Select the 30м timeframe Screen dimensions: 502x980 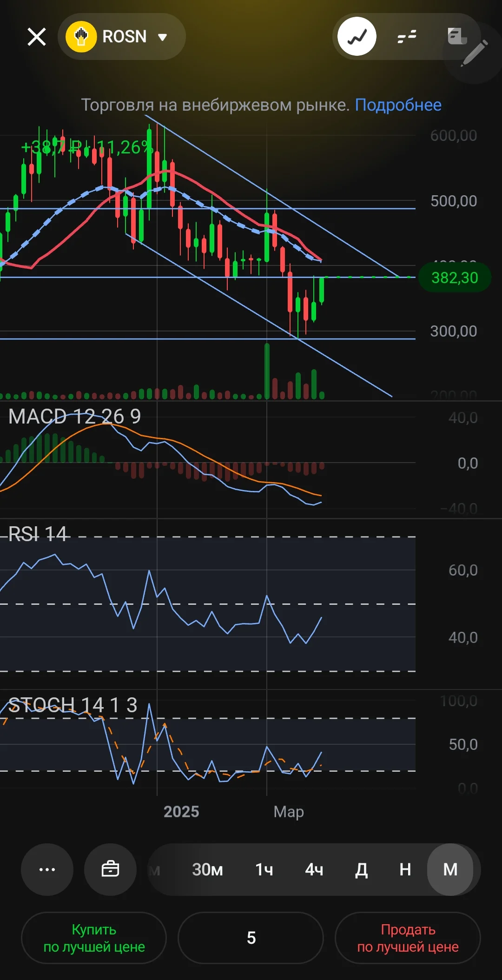(207, 869)
